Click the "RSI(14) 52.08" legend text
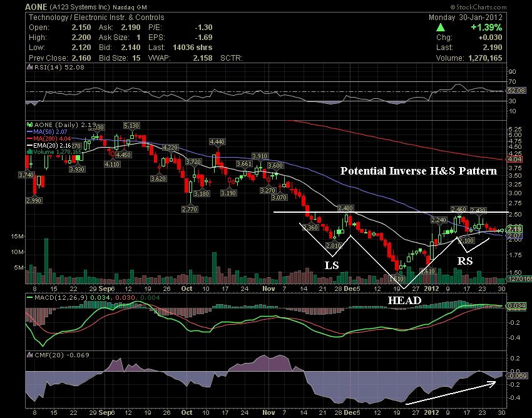The image size is (532, 418). coord(59,68)
